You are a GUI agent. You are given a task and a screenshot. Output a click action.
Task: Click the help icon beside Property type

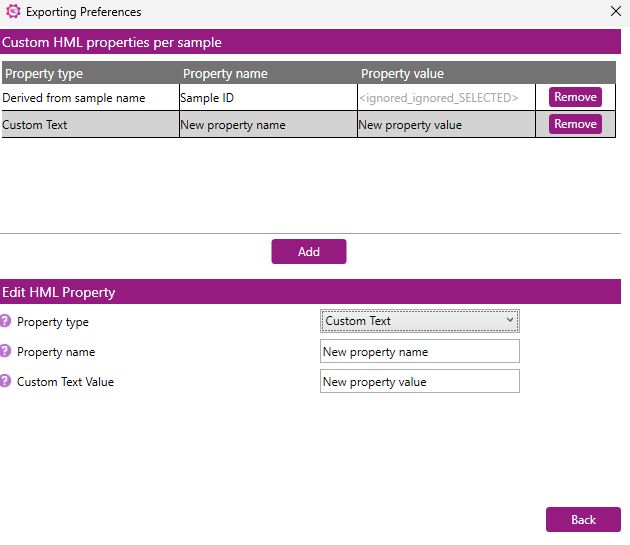coord(5,321)
